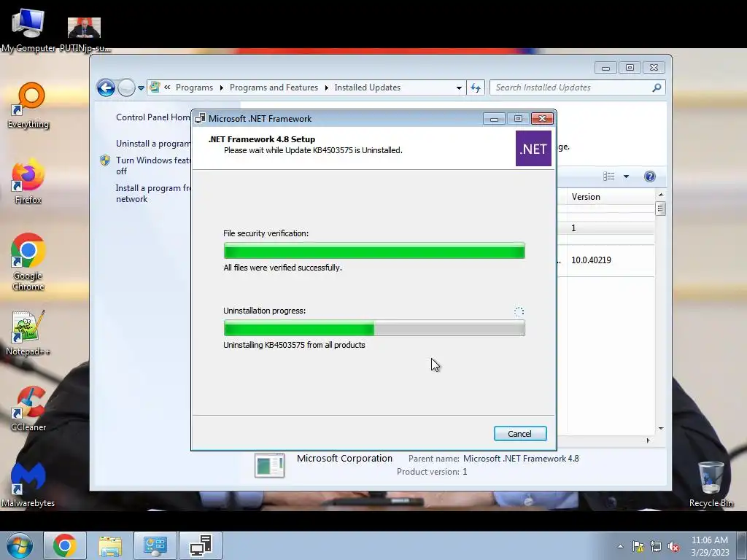
Task: Expand the arrow after Programs and Features breadcrumb
Action: 326,88
